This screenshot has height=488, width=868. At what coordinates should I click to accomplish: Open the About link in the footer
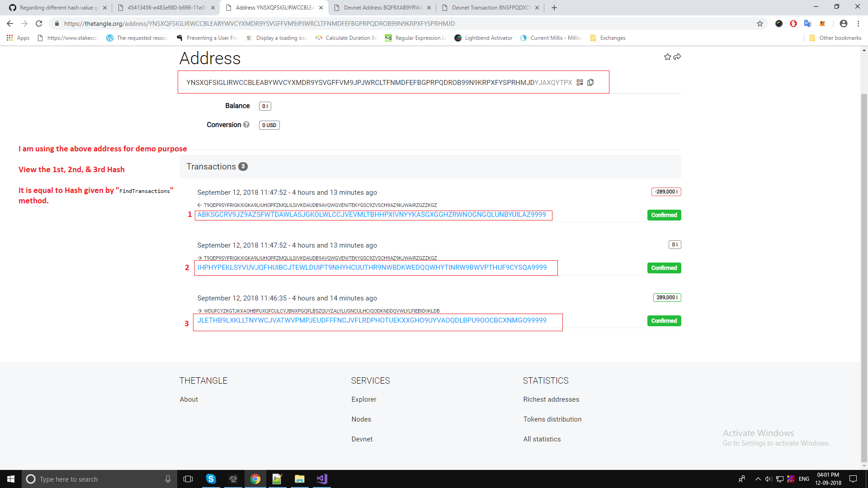189,399
